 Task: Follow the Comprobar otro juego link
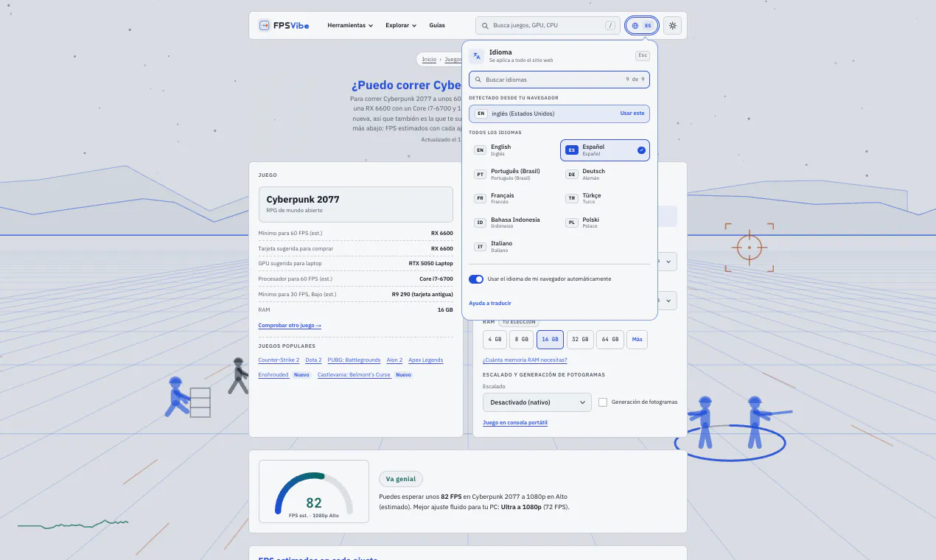pos(290,326)
